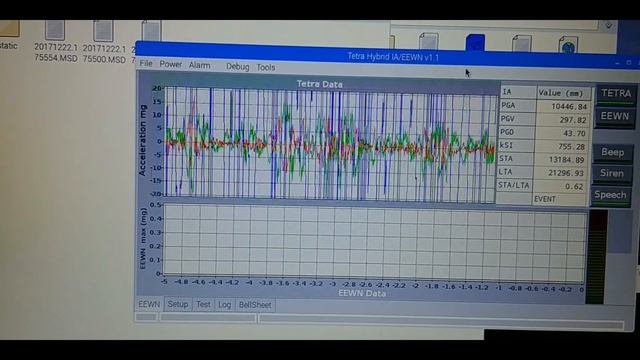Click the EEWN button on right panel
The height and width of the screenshot is (360, 640).
click(615, 117)
